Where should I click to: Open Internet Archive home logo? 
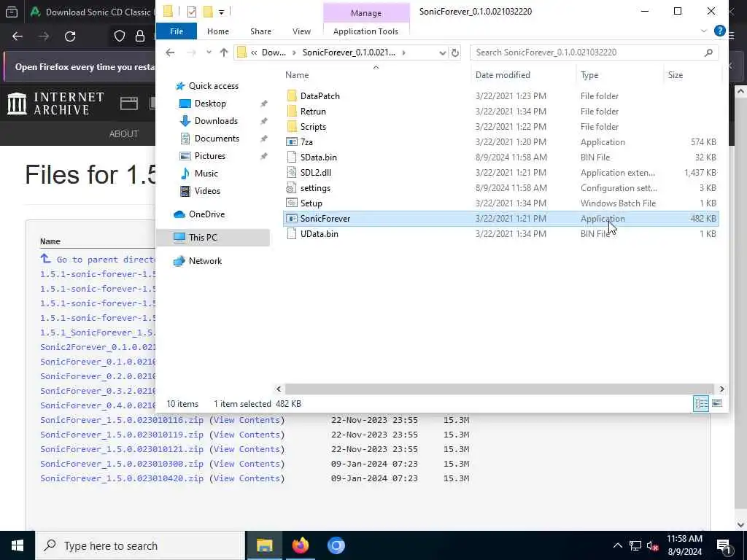[55, 104]
